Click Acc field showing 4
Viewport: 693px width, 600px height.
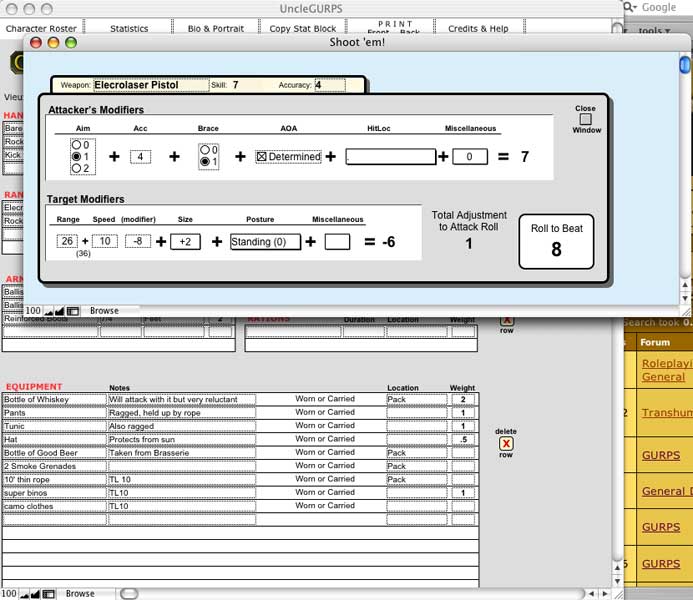(140, 156)
